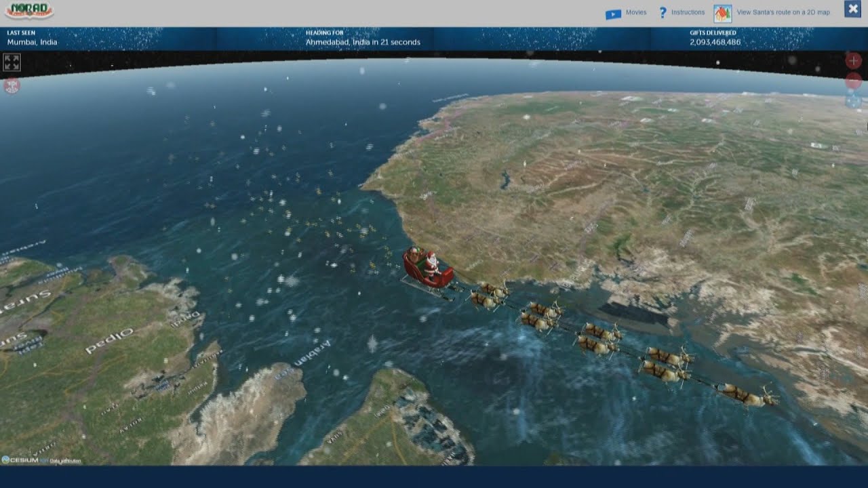Click the blue snowflake control button
The image size is (868, 488).
[853, 101]
